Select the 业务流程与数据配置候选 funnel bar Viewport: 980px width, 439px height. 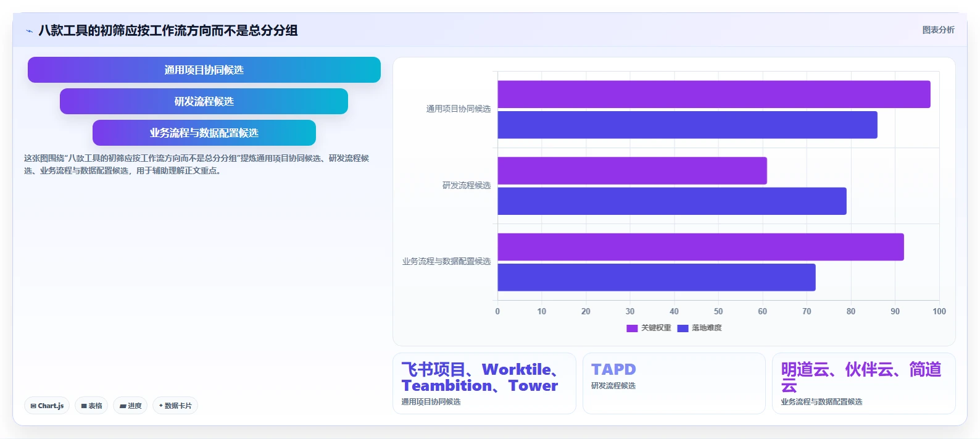coord(204,133)
